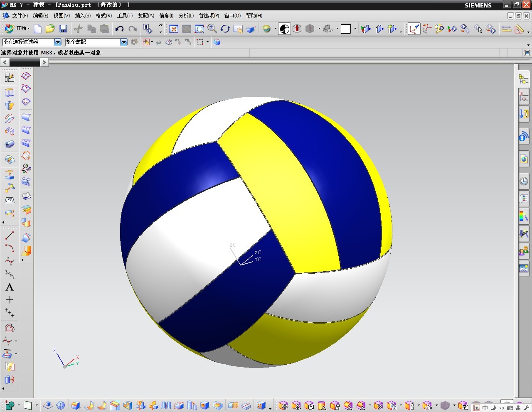Click scroll left arrow on horizontal scrollbar
This screenshot has width=532, height=412.
click(5, 62)
